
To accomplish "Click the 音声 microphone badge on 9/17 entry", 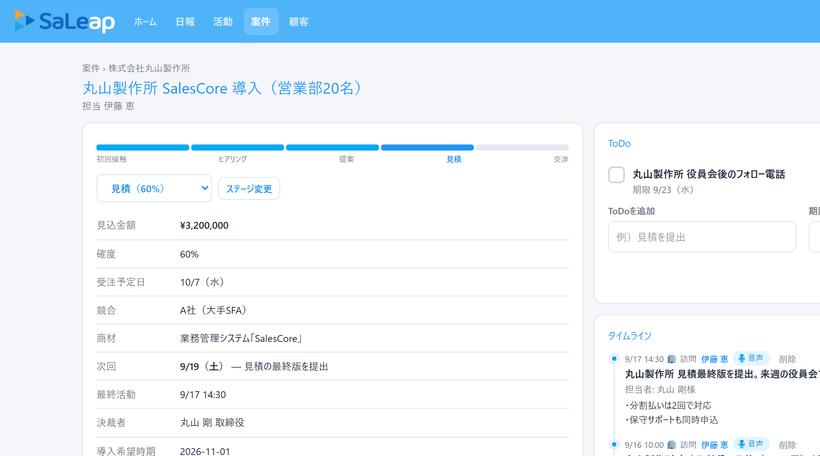I will coord(751,358).
